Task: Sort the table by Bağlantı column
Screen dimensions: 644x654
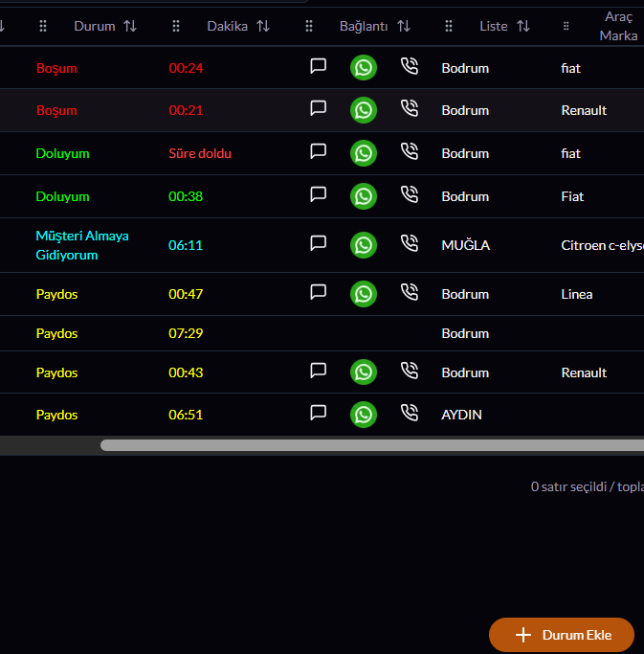Action: pyautogui.click(x=404, y=27)
